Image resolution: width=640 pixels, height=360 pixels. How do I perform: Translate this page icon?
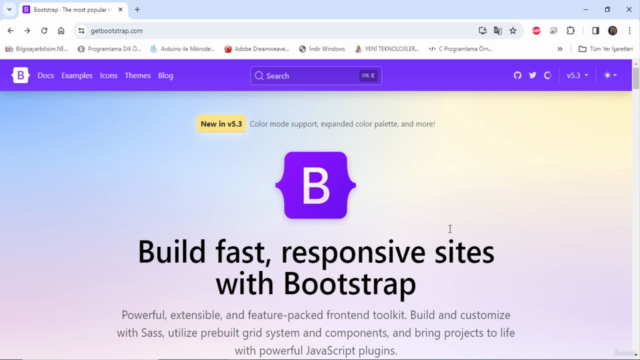click(x=498, y=31)
